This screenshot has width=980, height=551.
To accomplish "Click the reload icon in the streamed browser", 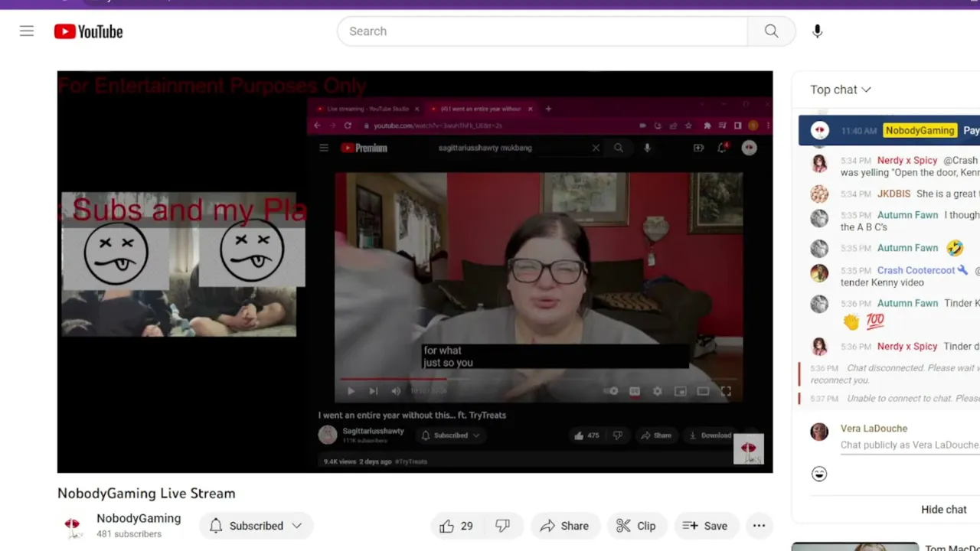I will [348, 126].
